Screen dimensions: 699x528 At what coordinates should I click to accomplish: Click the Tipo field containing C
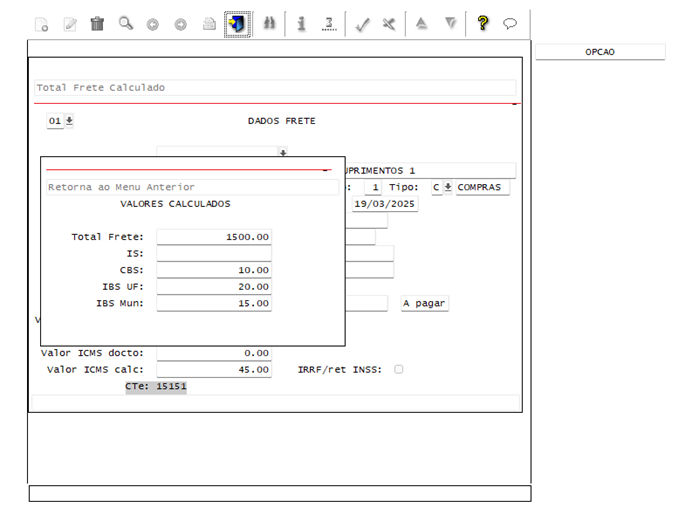tap(437, 187)
